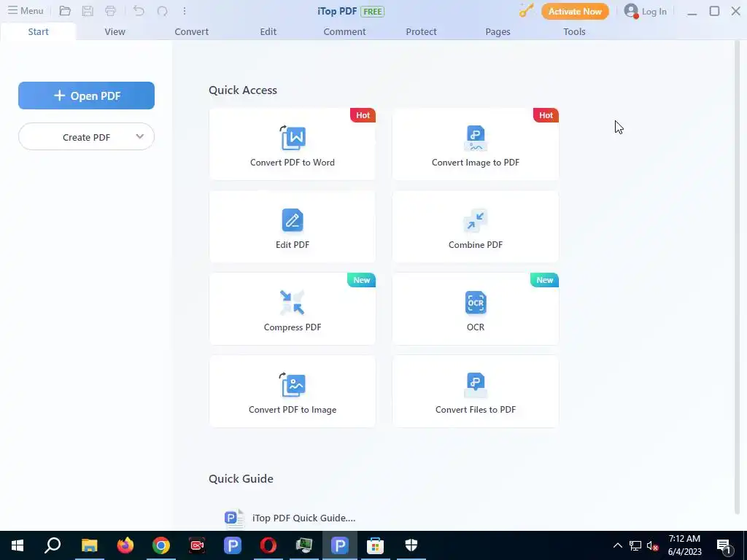Open the Opera browser taskbar icon
This screenshot has width=747, height=560.
268,545
